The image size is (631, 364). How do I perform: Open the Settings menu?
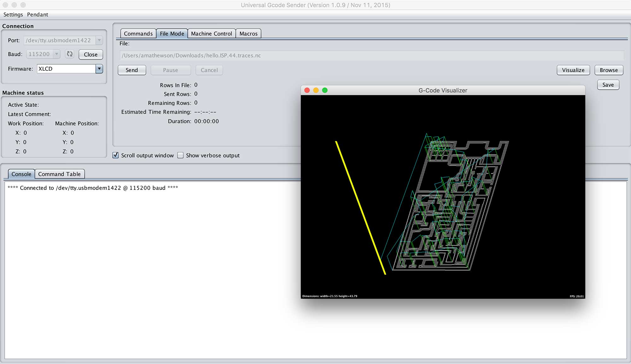pyautogui.click(x=13, y=15)
